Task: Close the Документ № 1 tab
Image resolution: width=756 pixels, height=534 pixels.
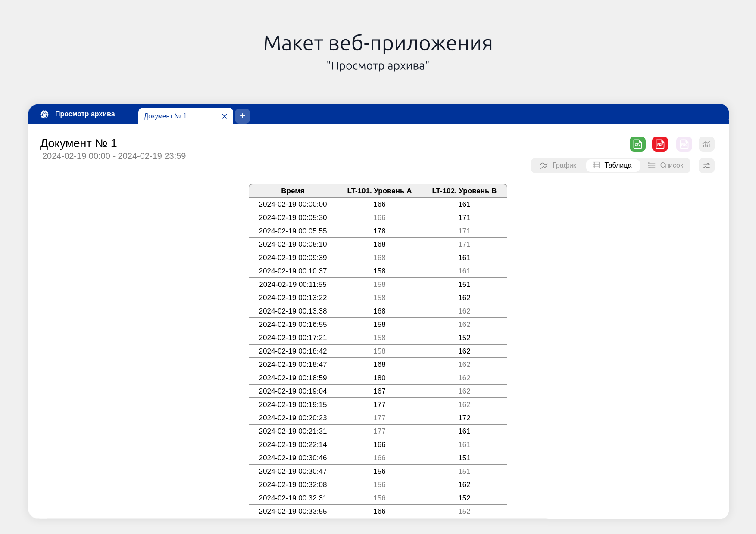Action: (225, 116)
